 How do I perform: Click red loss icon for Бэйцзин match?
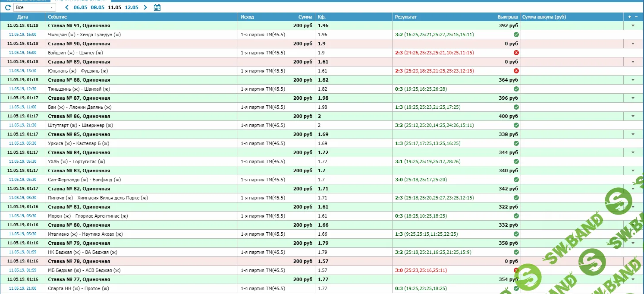516,53
